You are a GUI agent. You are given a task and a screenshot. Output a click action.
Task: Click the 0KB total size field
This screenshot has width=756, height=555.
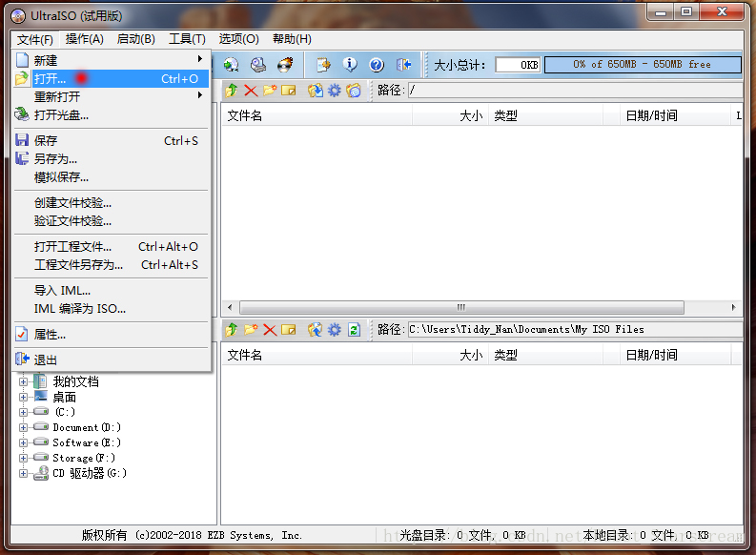click(519, 65)
